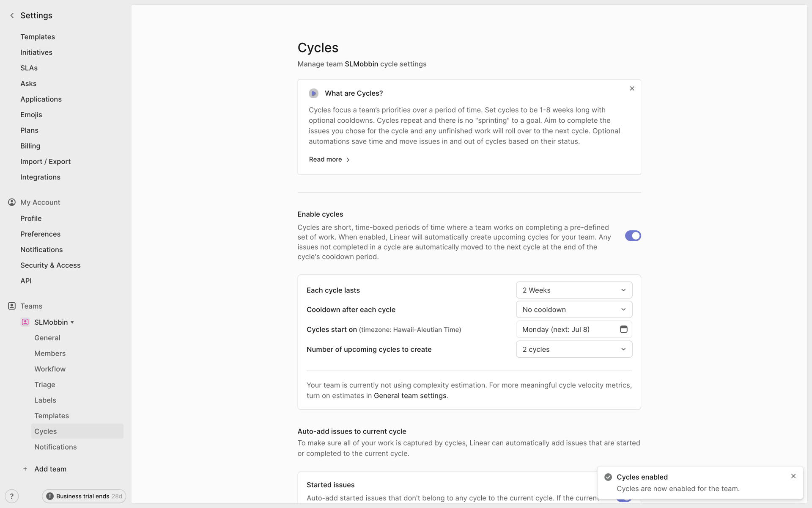Click the play icon beside What are Cycles?

313,93
